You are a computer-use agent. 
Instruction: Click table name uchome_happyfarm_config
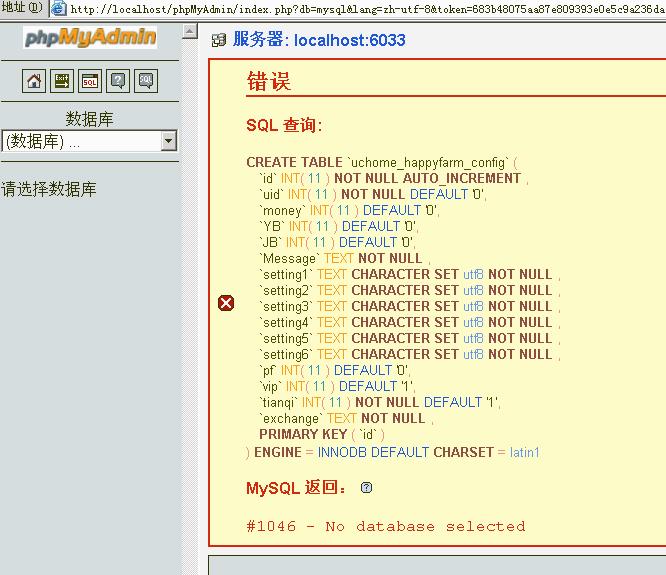click(429, 163)
